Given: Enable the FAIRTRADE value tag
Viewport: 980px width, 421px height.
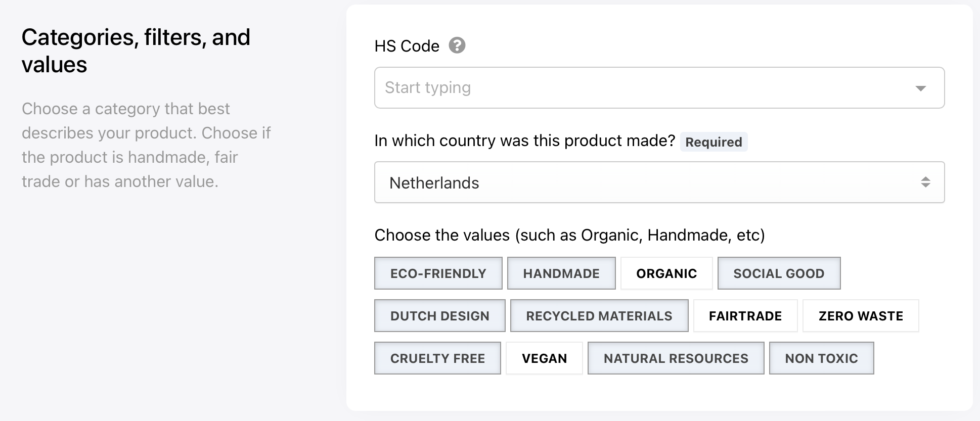Looking at the screenshot, I should (x=745, y=316).
